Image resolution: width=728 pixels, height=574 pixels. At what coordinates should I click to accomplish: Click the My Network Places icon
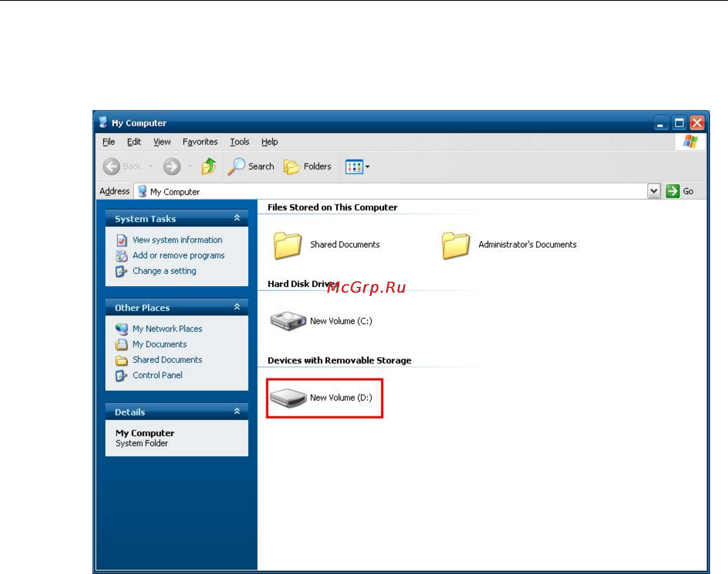122,329
